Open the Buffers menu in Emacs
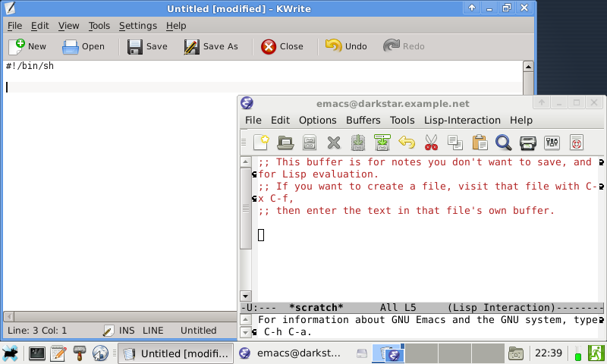Image resolution: width=607 pixels, height=364 pixels. tap(363, 120)
